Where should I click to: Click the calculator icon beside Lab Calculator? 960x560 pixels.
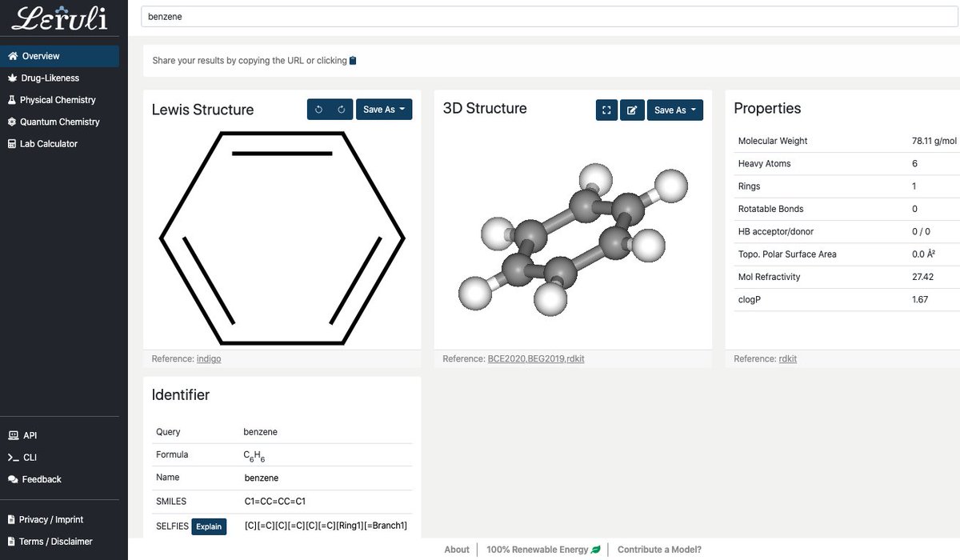click(12, 144)
